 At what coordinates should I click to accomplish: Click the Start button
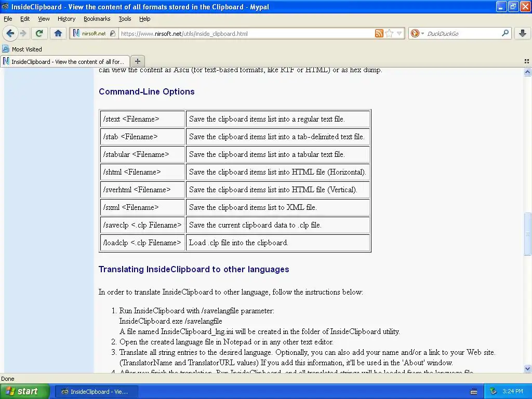pos(24,391)
